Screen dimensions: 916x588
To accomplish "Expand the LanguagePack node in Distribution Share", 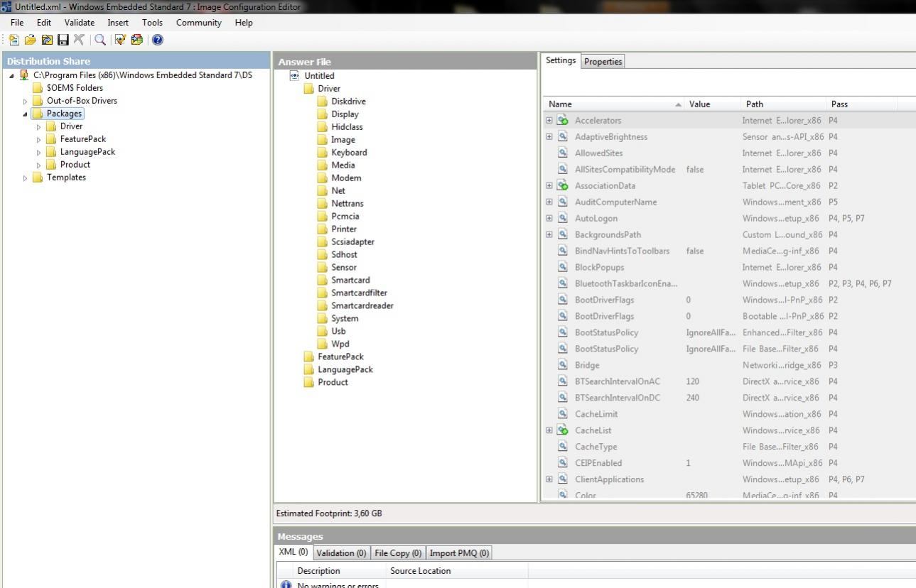I will click(39, 152).
